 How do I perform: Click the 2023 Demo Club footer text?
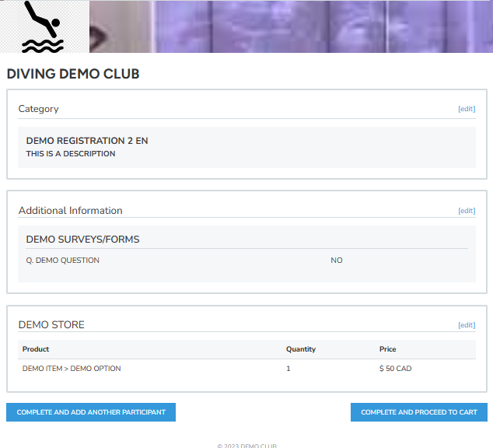pyautogui.click(x=247, y=446)
